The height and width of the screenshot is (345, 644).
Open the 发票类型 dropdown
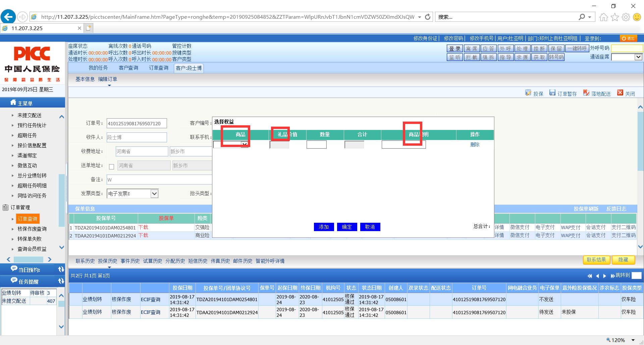pyautogui.click(x=154, y=194)
